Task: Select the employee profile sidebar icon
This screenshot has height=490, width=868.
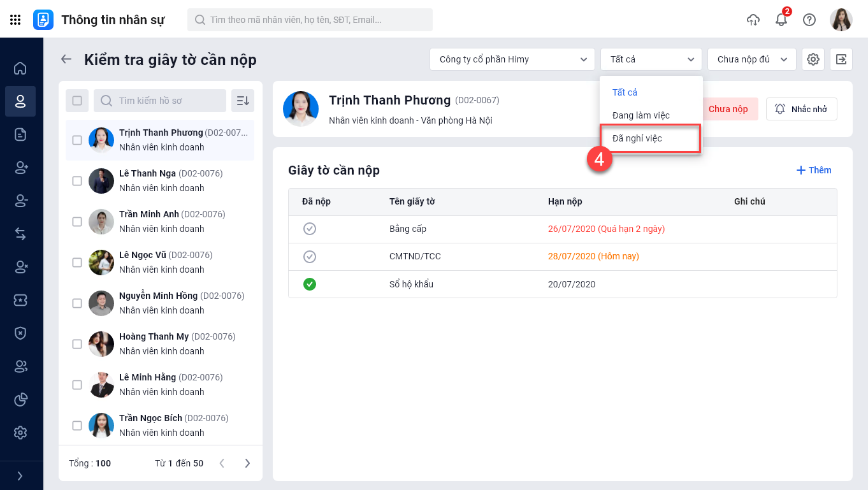Action: [x=20, y=101]
